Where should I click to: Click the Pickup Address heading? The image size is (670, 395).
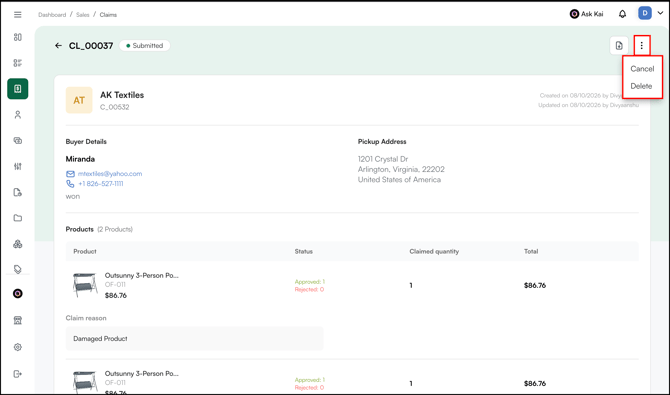382,141
